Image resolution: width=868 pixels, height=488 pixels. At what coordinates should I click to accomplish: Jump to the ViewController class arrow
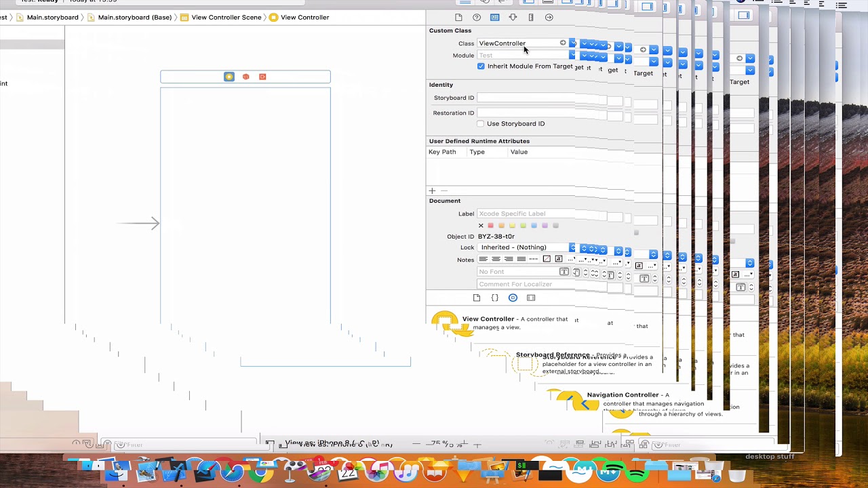coord(563,43)
